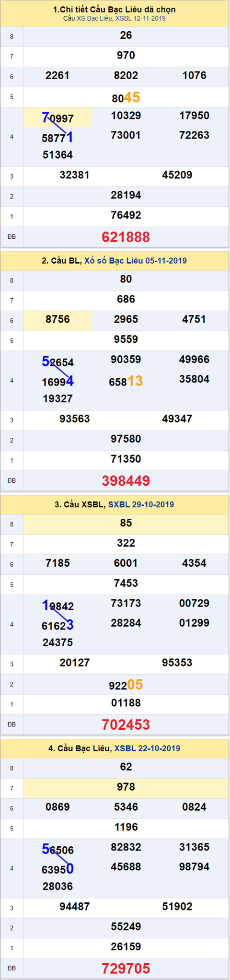Click the number '98794'
Image resolution: width=230 pixels, height=980 pixels.
[194, 867]
